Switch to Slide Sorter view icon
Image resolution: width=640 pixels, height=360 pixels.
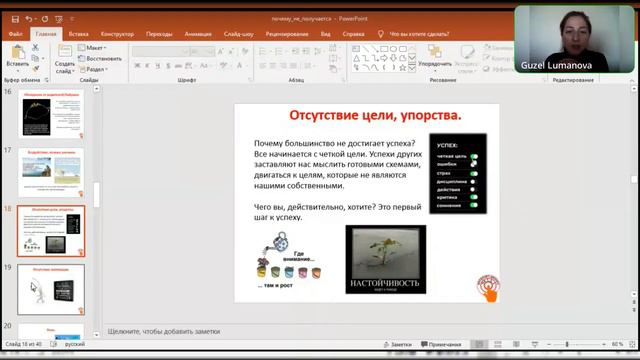pyautogui.click(x=498, y=344)
